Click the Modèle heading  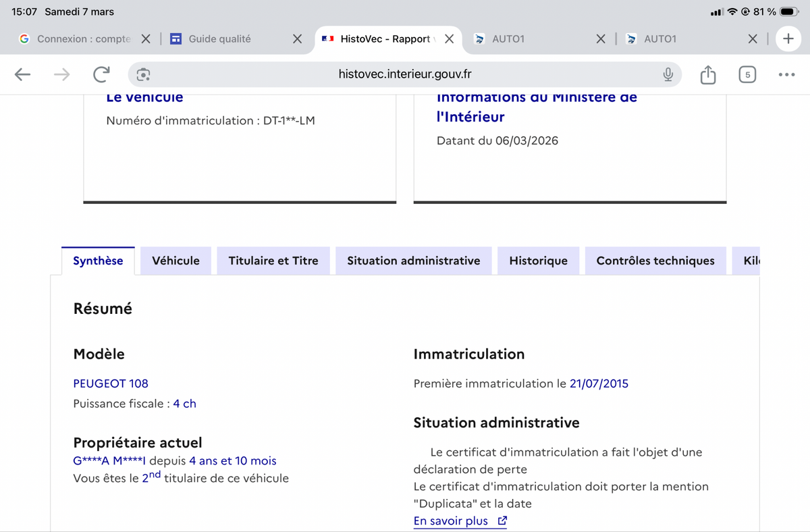click(x=99, y=354)
